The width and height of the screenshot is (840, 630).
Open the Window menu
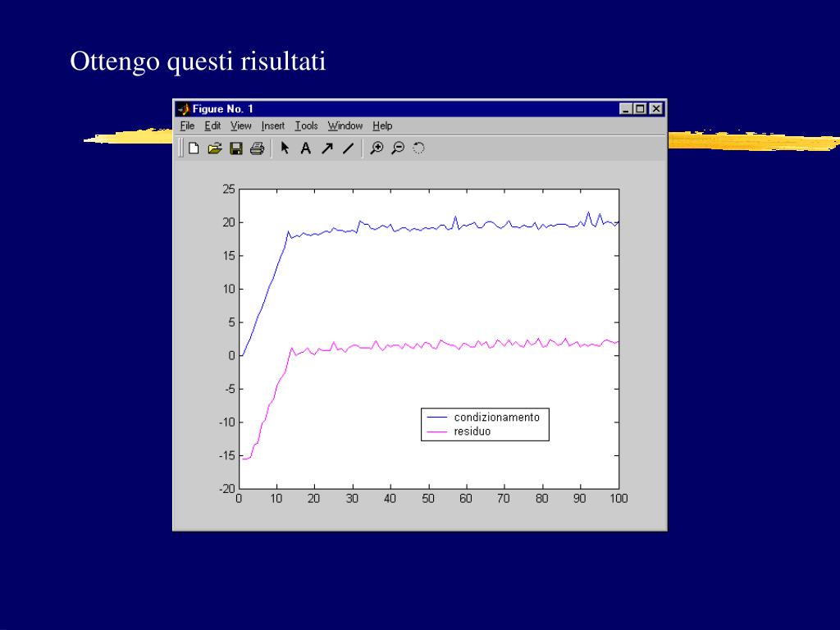click(x=345, y=126)
